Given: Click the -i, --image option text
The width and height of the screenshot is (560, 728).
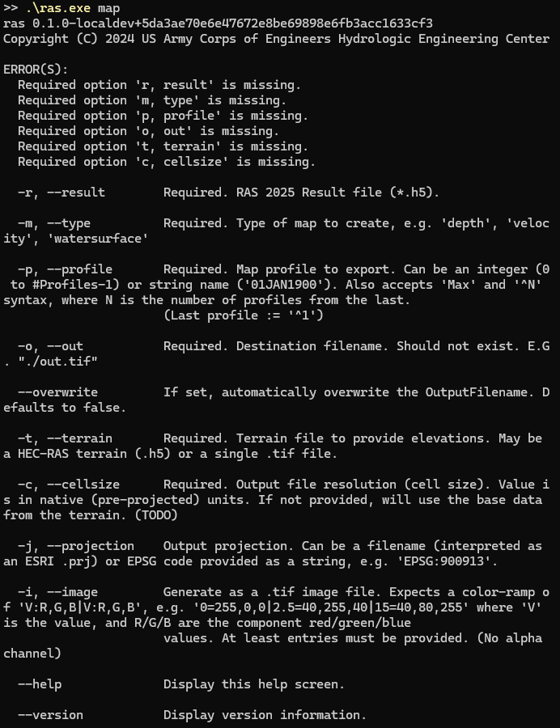Looking at the screenshot, I should 57,592.
